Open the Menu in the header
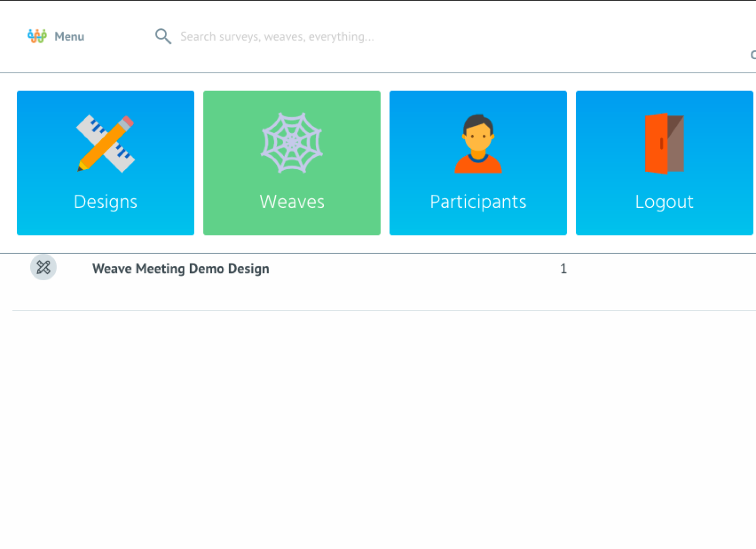Viewport: 756px width, 549px height. tap(69, 36)
